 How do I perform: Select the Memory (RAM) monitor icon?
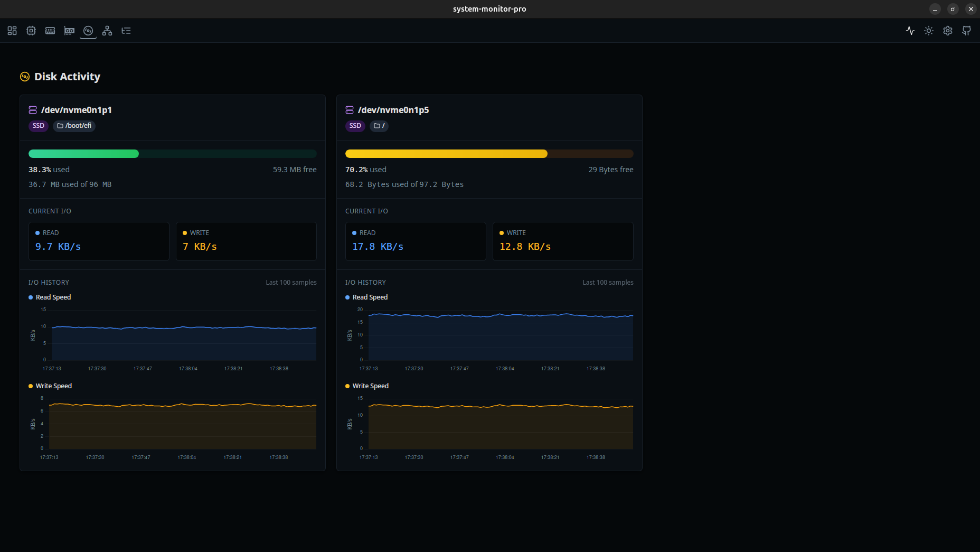coord(50,31)
